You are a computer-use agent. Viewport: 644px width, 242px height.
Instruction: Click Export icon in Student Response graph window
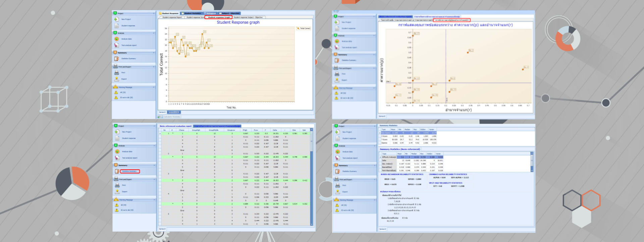pos(116,79)
